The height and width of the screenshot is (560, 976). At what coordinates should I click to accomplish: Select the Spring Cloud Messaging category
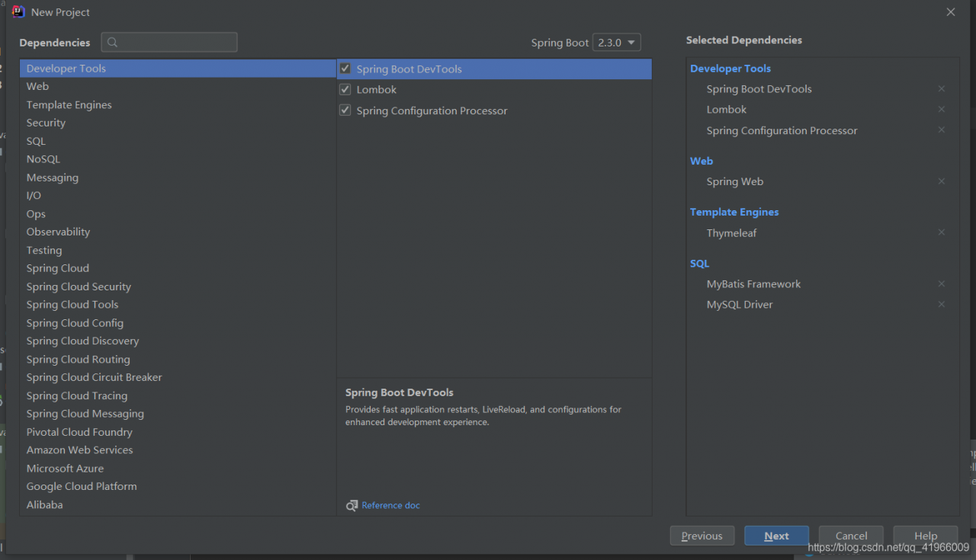tap(178, 414)
